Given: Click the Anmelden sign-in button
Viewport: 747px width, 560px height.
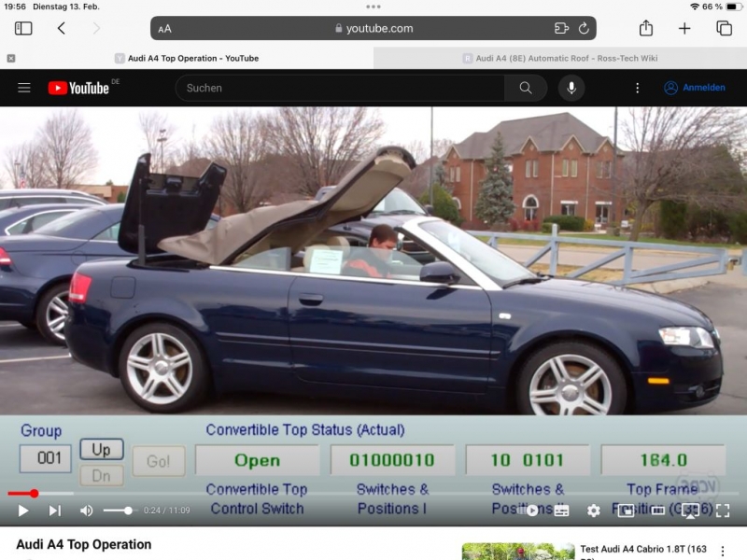Looking at the screenshot, I should click(x=695, y=88).
